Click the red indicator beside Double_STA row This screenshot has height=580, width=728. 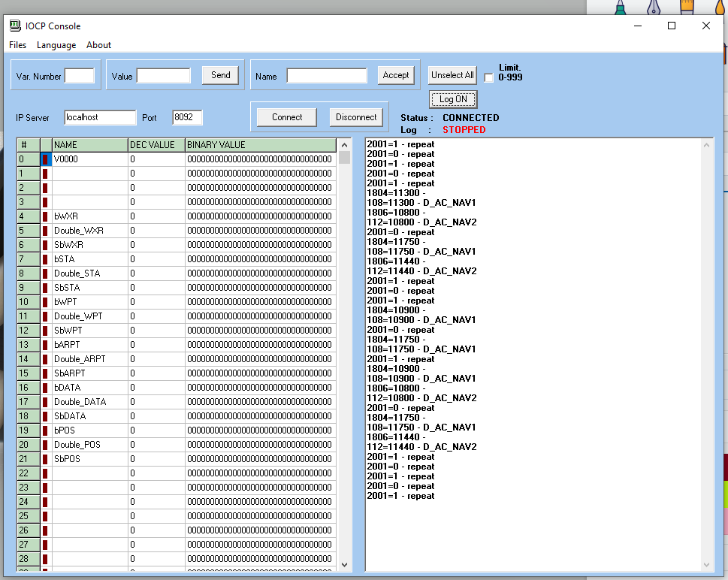(x=45, y=273)
